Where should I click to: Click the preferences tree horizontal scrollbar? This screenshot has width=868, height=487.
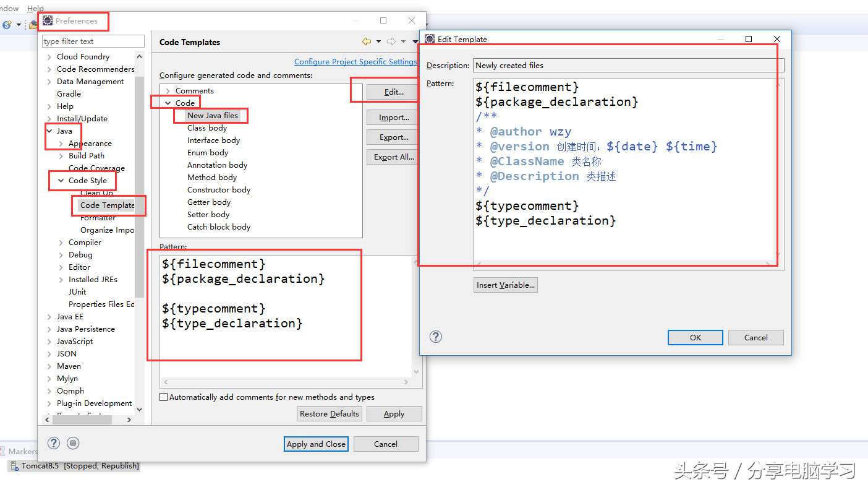82,420
